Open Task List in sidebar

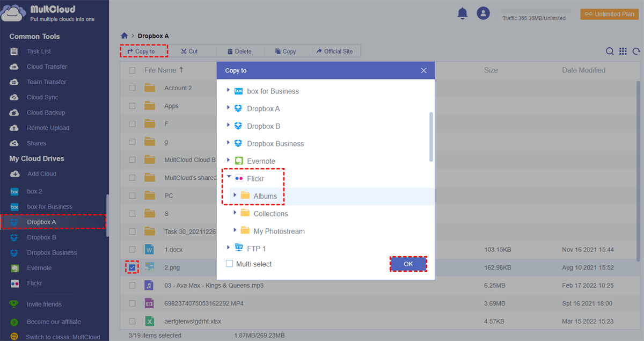click(39, 52)
